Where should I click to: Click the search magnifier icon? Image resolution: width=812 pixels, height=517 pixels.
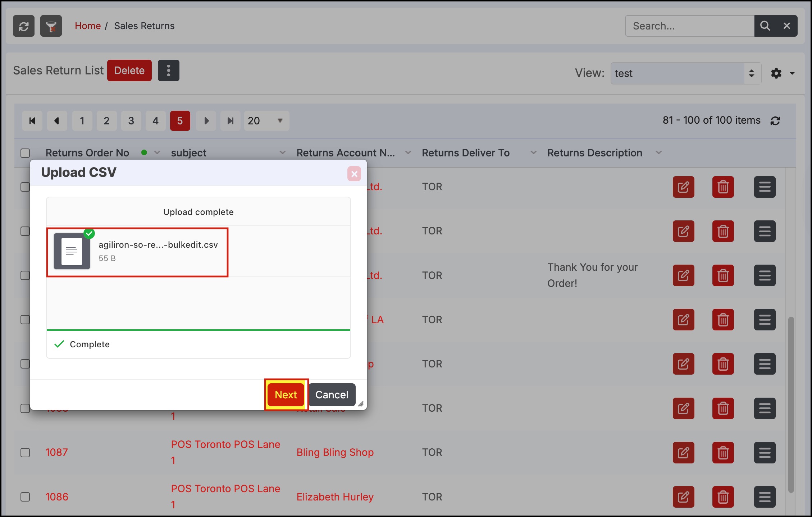click(x=765, y=26)
